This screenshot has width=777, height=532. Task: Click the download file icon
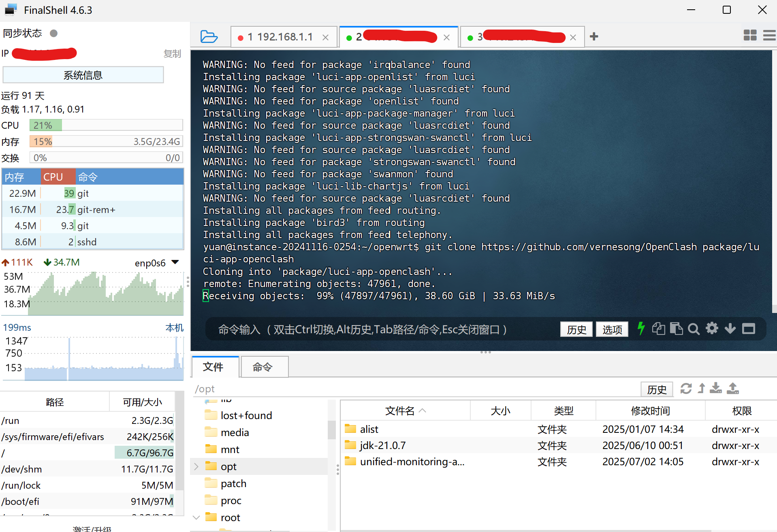(x=716, y=389)
